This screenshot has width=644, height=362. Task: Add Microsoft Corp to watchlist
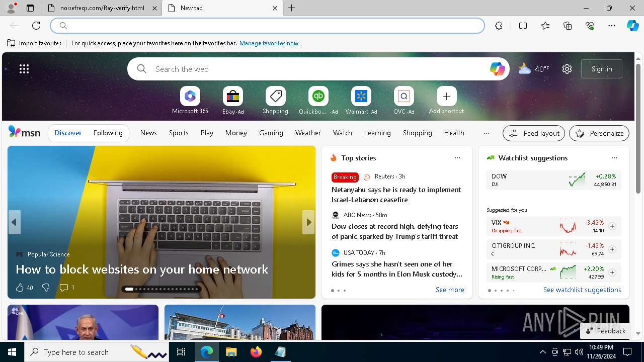(612, 273)
